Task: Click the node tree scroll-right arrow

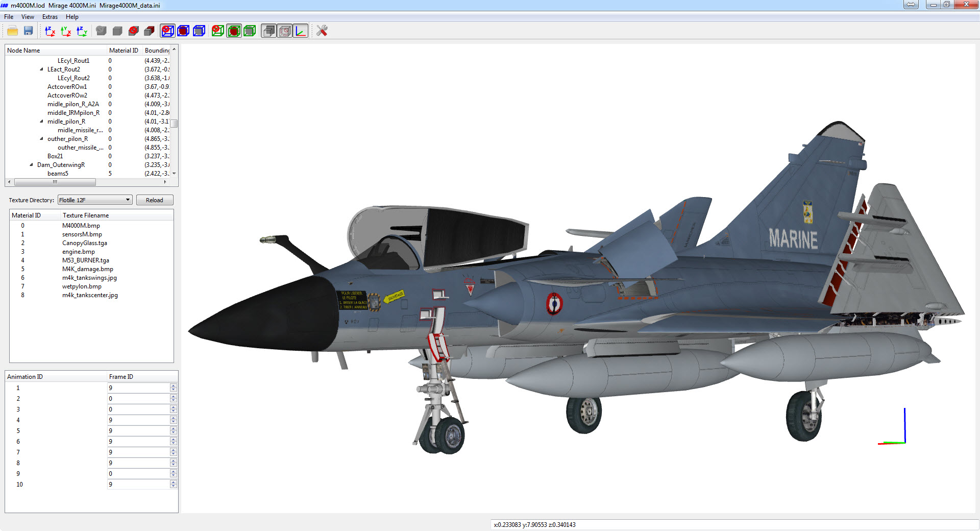Action: (165, 182)
